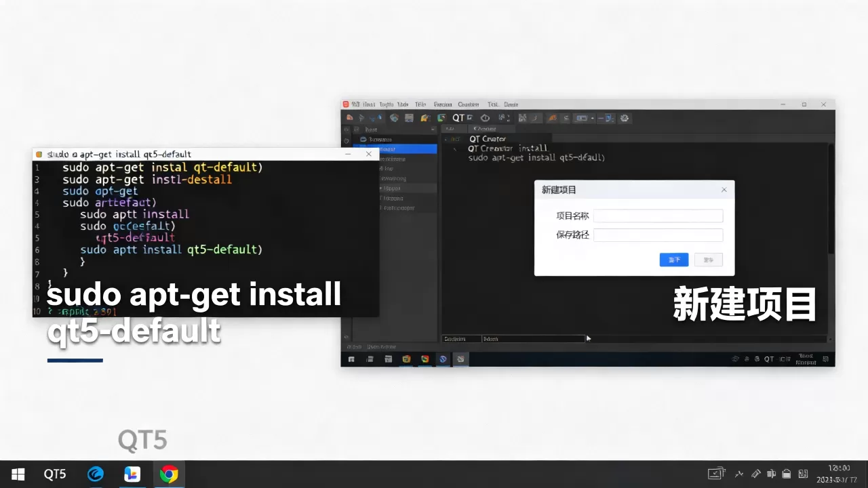Click Start button in the inner Qt window taskbar

351,359
